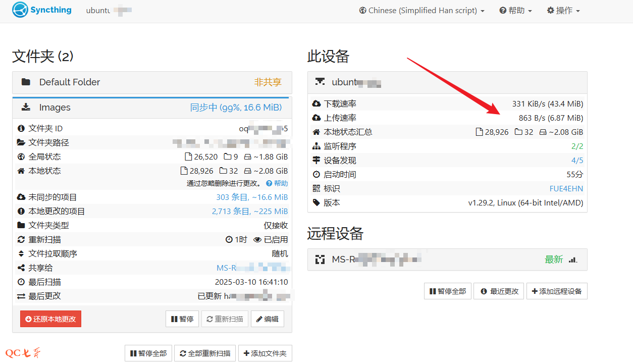Pause the Images folder with 暂停 button
The height and width of the screenshot is (364, 633).
[182, 319]
